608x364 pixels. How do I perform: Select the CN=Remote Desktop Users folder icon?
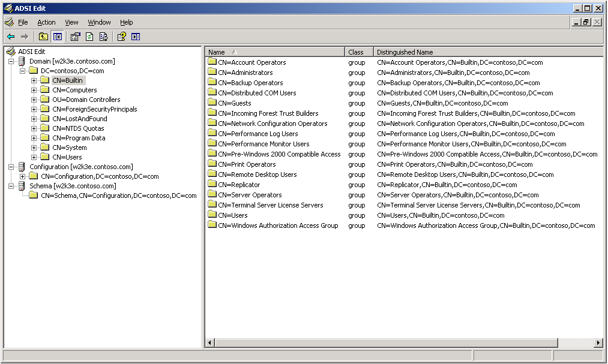(212, 175)
